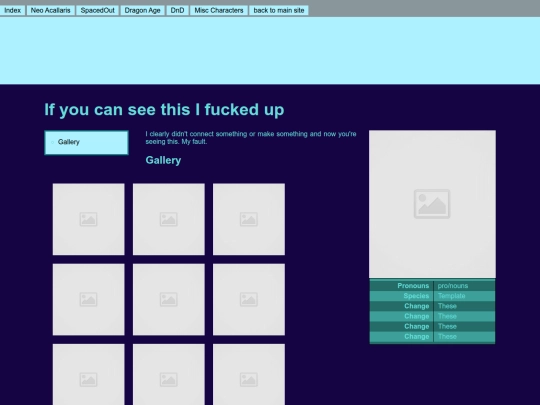The height and width of the screenshot is (405, 540).
Task: Jump to Gallery via sidebar link
Action: click(69, 142)
